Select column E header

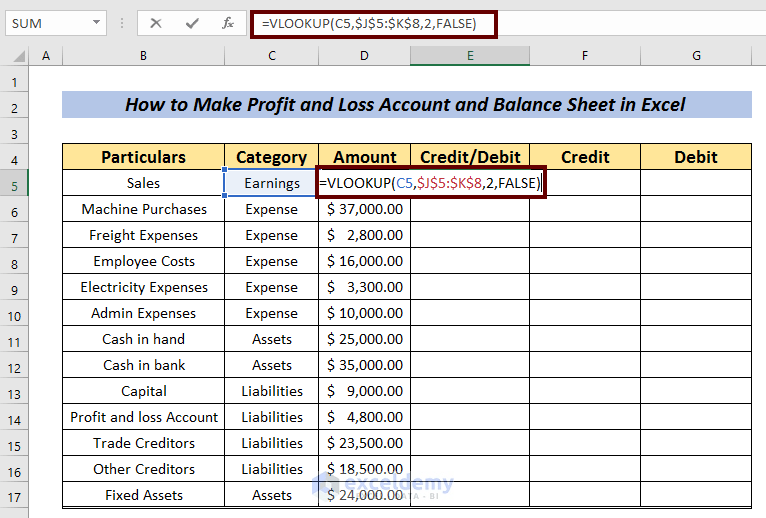[470, 56]
